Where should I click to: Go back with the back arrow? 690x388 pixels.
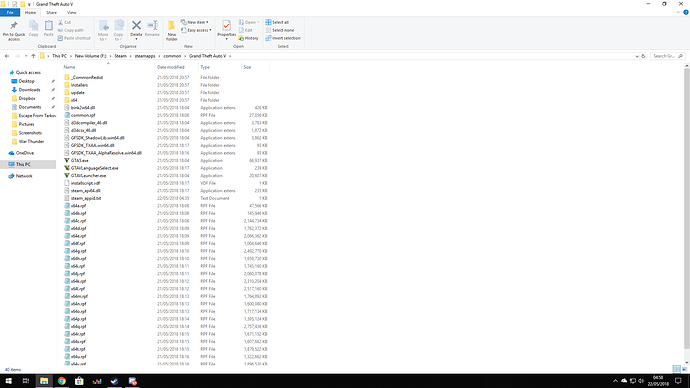pos(7,56)
